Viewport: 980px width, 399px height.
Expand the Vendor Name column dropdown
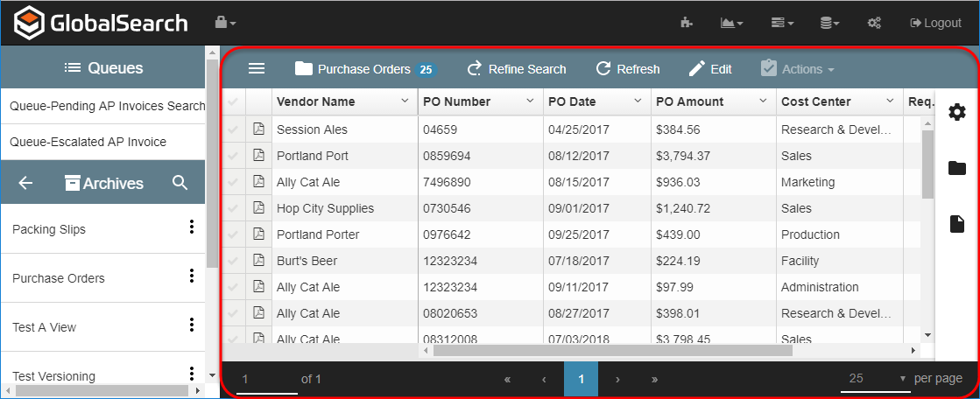(x=405, y=101)
